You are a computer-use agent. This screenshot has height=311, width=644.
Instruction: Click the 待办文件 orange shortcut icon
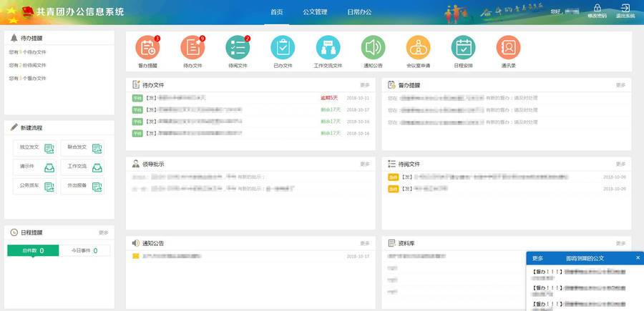click(x=192, y=48)
